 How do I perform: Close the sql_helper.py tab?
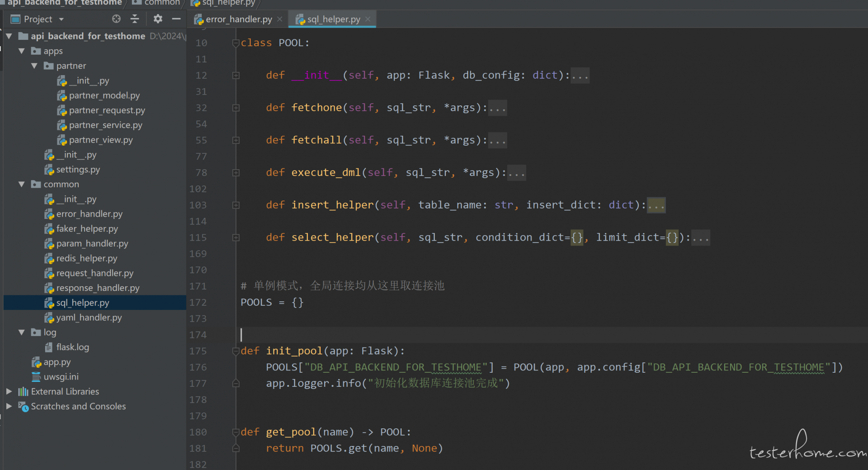pyautogui.click(x=368, y=19)
